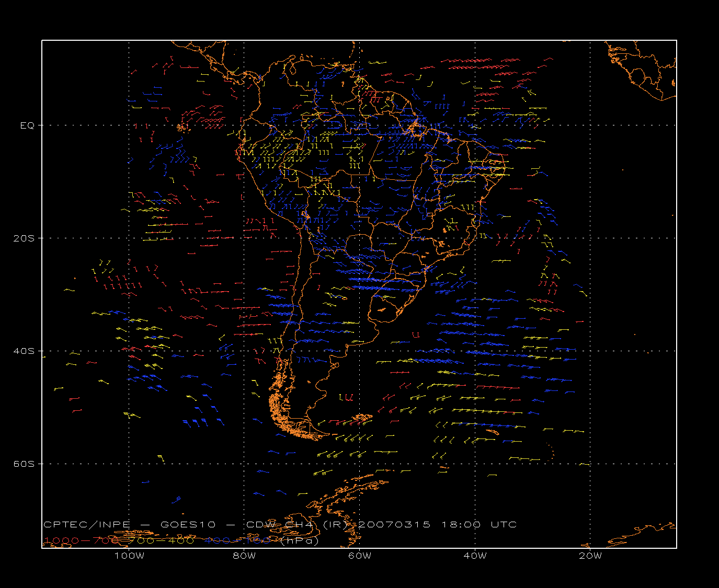Click the 40S latitude label
This screenshot has height=588, width=719.
[24, 351]
